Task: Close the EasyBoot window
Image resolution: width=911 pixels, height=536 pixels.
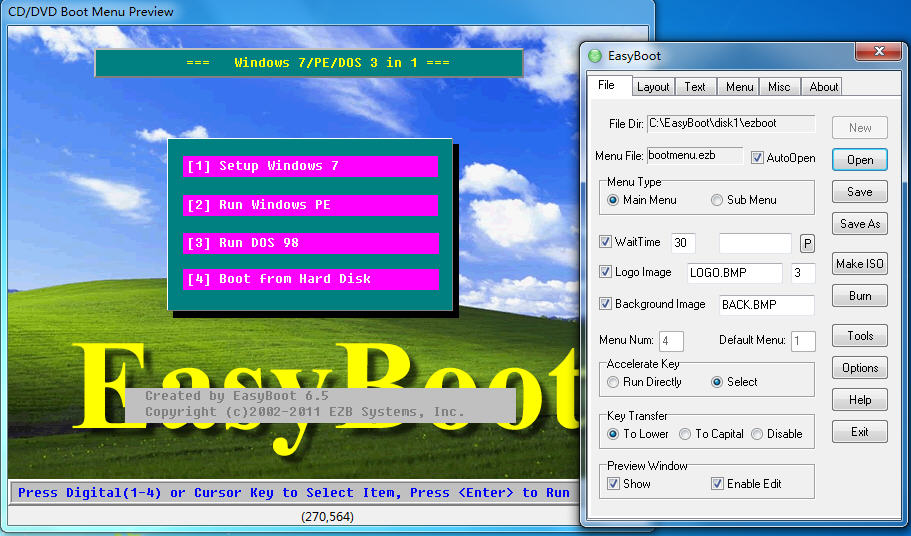Action: [879, 51]
